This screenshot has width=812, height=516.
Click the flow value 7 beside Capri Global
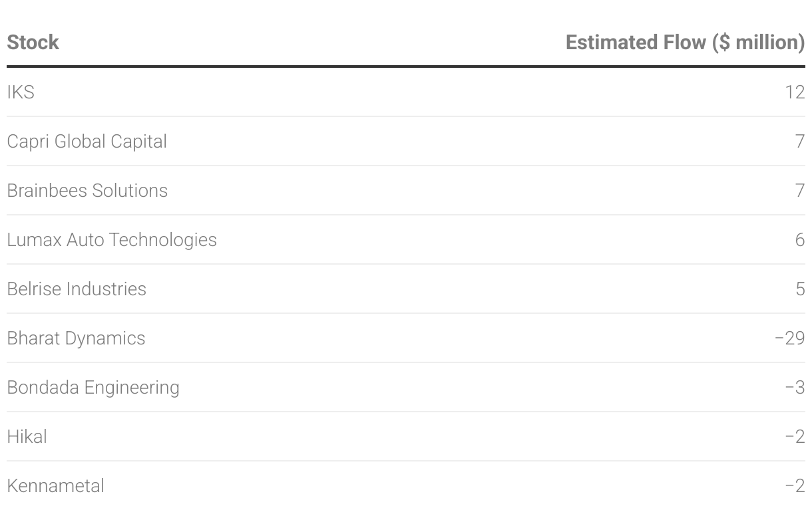800,141
